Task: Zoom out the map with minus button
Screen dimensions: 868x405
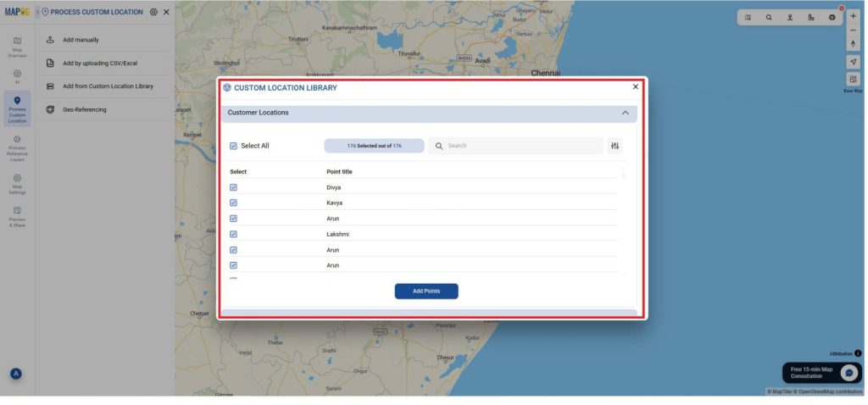Action: pyautogui.click(x=853, y=30)
